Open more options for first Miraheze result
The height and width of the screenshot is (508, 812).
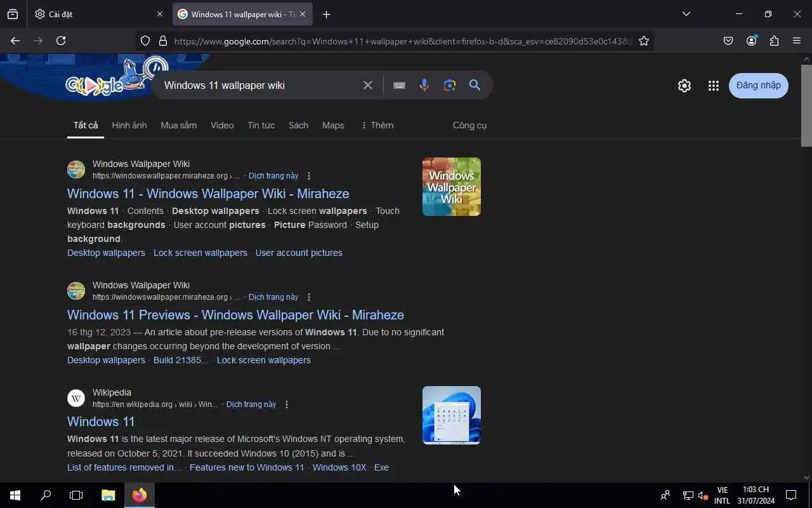(309, 176)
